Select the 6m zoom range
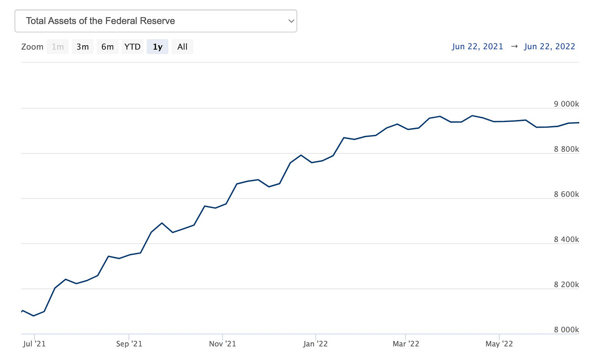 [108, 47]
